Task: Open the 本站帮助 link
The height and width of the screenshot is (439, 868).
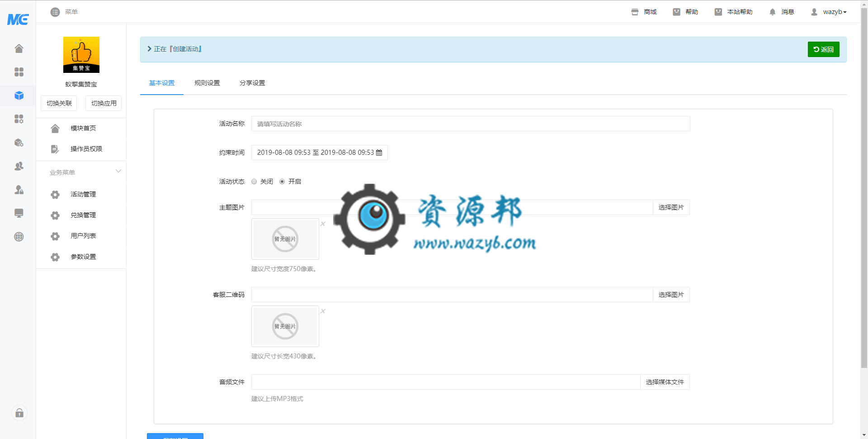Action: pyautogui.click(x=733, y=12)
